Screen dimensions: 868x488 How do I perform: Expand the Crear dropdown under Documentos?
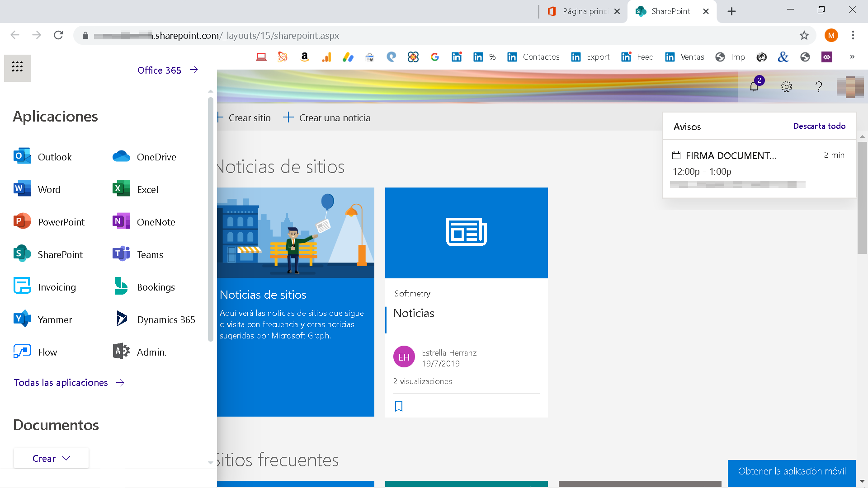coord(51,458)
